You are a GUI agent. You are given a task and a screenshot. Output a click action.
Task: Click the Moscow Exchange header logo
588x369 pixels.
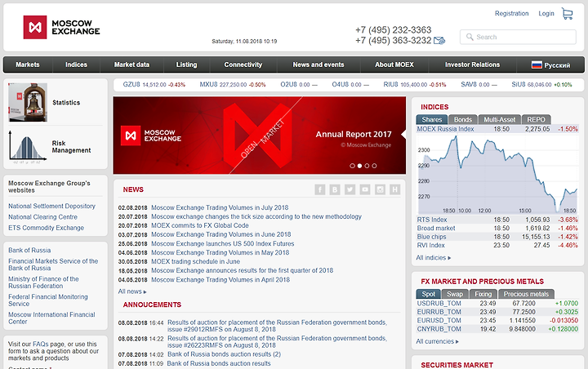(x=61, y=28)
